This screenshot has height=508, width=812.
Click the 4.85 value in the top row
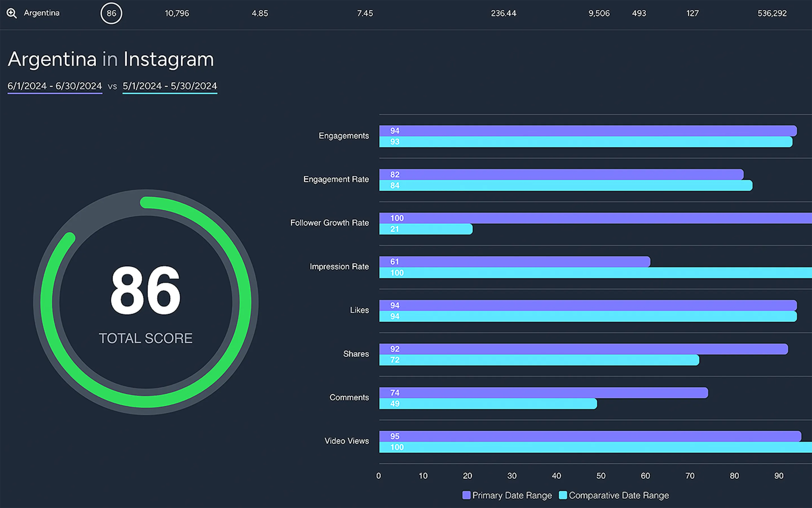tap(260, 14)
